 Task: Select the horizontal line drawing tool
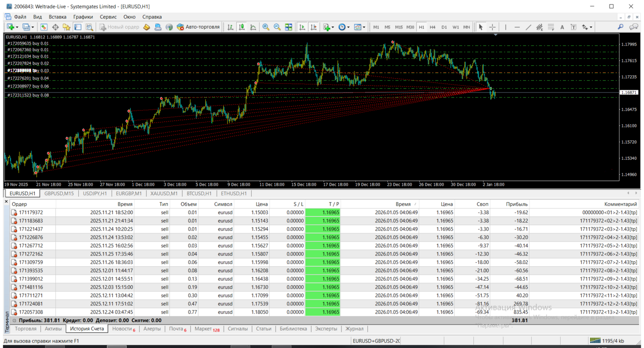[x=517, y=27]
